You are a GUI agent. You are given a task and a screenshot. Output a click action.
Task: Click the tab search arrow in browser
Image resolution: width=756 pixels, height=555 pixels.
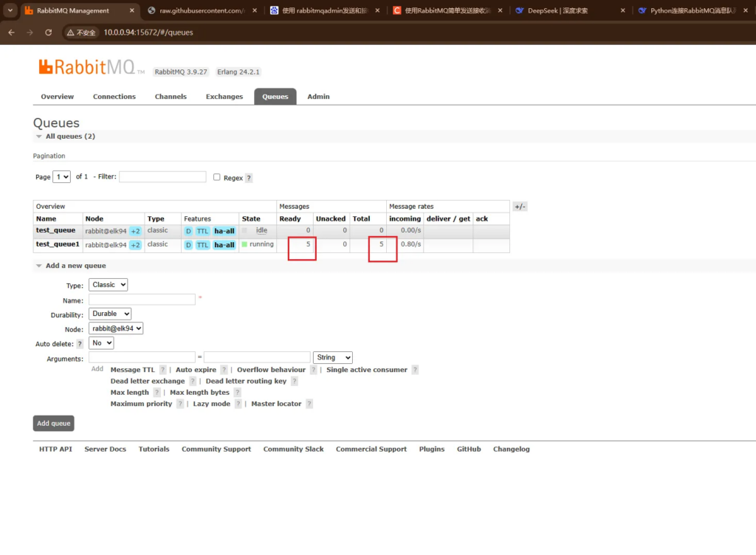tap(10, 10)
